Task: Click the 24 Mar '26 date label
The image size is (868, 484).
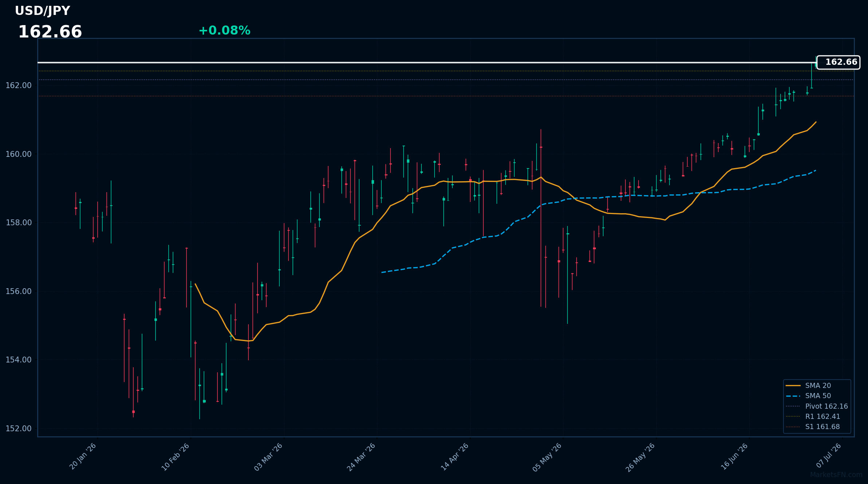Action: point(361,457)
